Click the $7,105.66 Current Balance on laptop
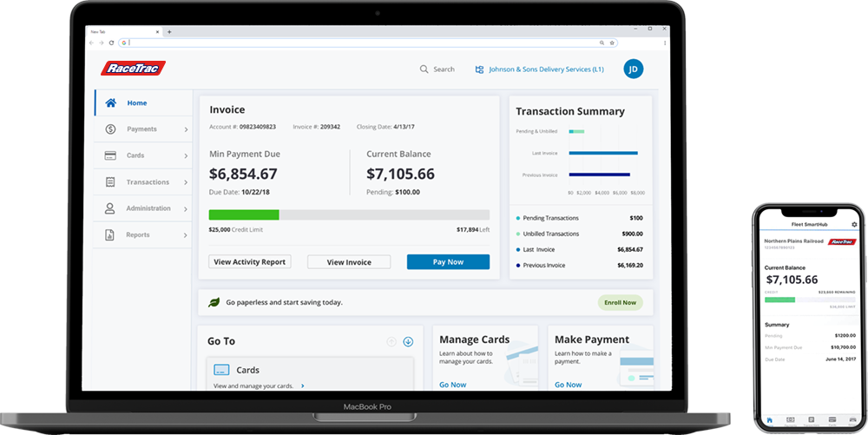868x435 pixels. [x=400, y=174]
